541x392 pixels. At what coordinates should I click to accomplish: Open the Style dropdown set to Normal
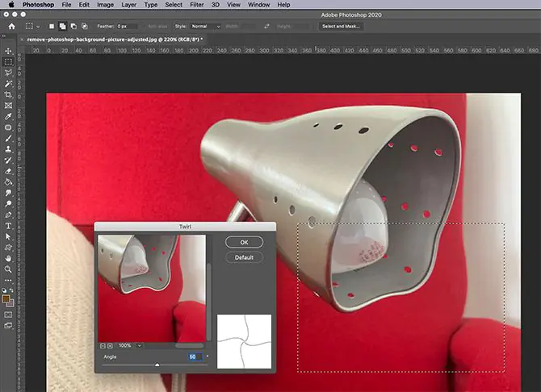click(x=205, y=26)
